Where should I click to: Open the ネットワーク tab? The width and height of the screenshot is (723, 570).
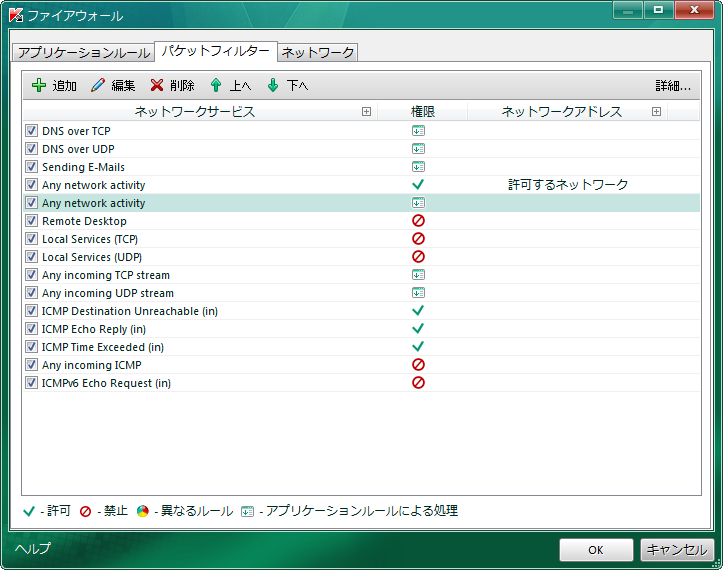click(316, 52)
